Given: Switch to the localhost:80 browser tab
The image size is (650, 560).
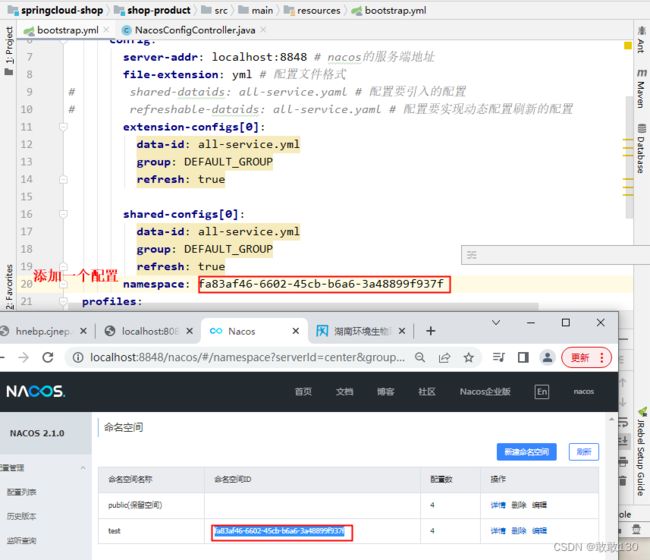Looking at the screenshot, I should pos(148,331).
